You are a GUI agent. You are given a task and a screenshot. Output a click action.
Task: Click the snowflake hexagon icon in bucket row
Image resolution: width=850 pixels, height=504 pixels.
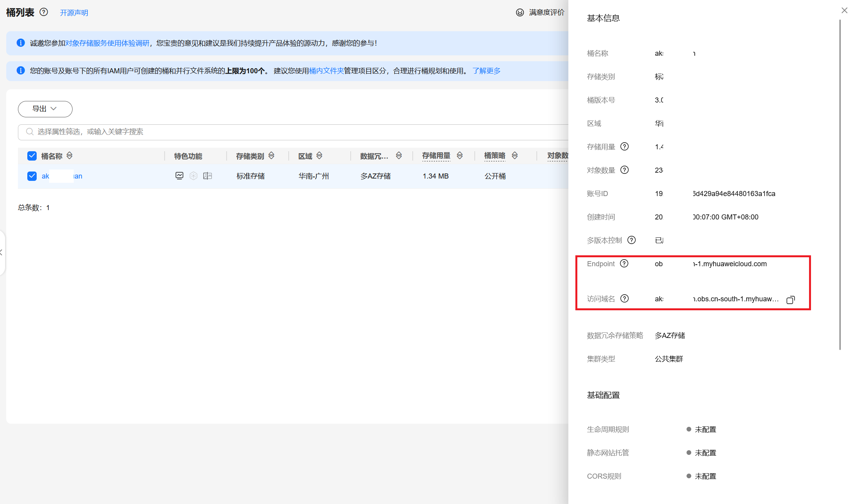tap(193, 176)
